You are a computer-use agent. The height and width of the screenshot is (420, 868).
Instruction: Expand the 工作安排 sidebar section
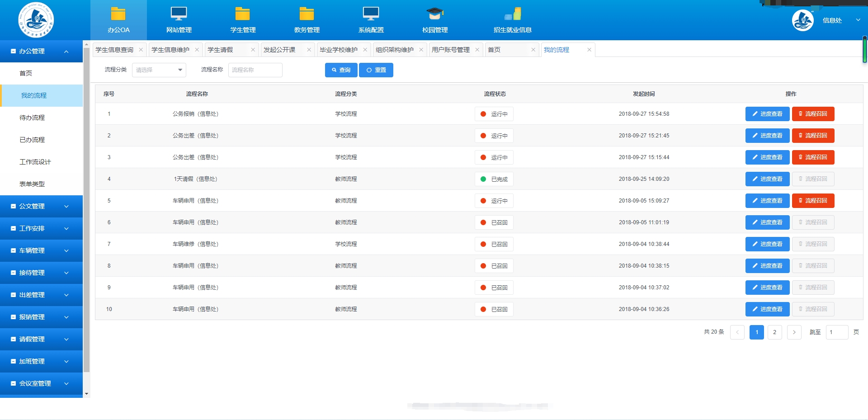click(x=41, y=228)
